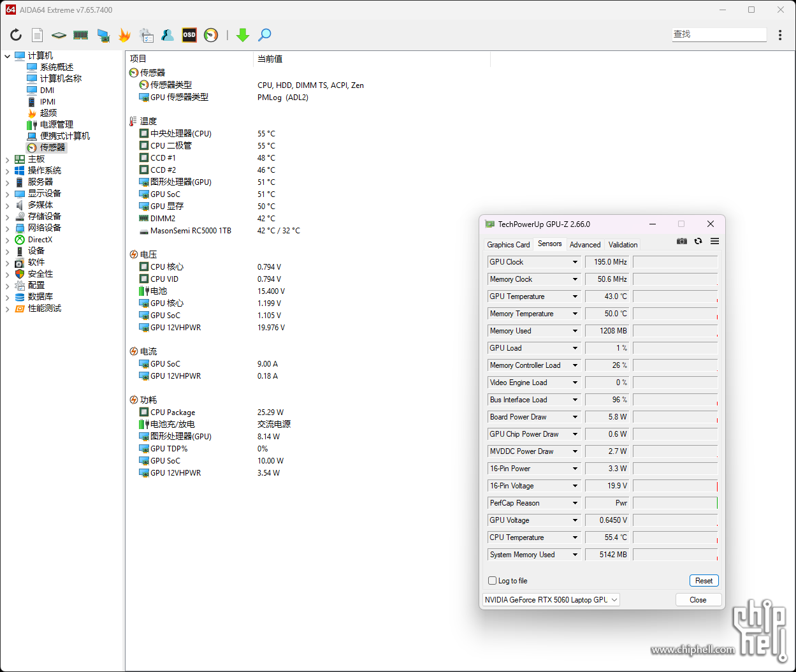Image resolution: width=796 pixels, height=672 pixels.
Task: Click the sensor gauge toolbar icon
Action: (x=211, y=35)
